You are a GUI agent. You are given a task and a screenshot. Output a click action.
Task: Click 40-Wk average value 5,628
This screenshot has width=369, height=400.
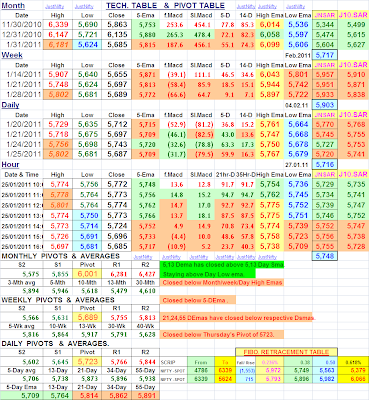[x=147, y=334]
